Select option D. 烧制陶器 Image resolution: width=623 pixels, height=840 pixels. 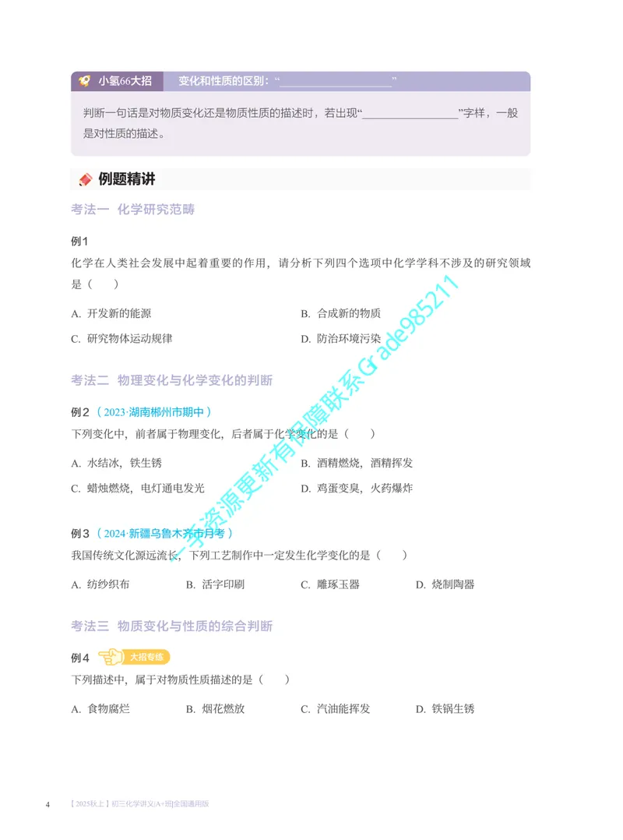coord(445,584)
